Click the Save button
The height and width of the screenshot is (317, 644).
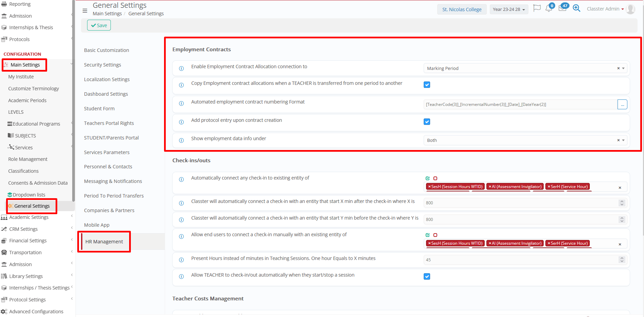(x=99, y=25)
